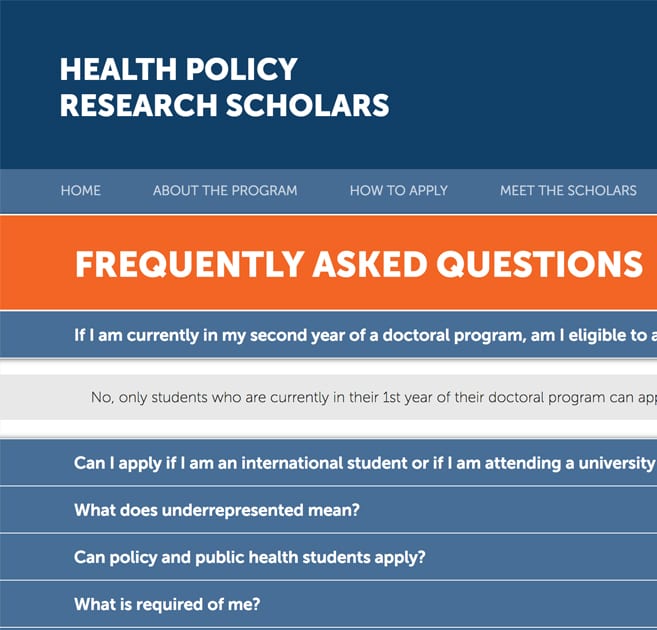Viewport: 657px width, 630px height.
Task: Go to ABOUT THE PROGRAM page
Action: 225,191
